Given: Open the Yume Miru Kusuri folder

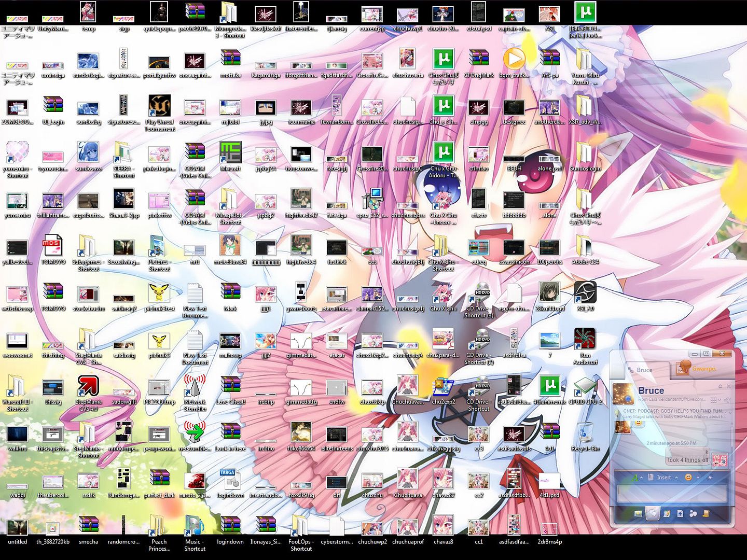Looking at the screenshot, I should click(585, 59).
